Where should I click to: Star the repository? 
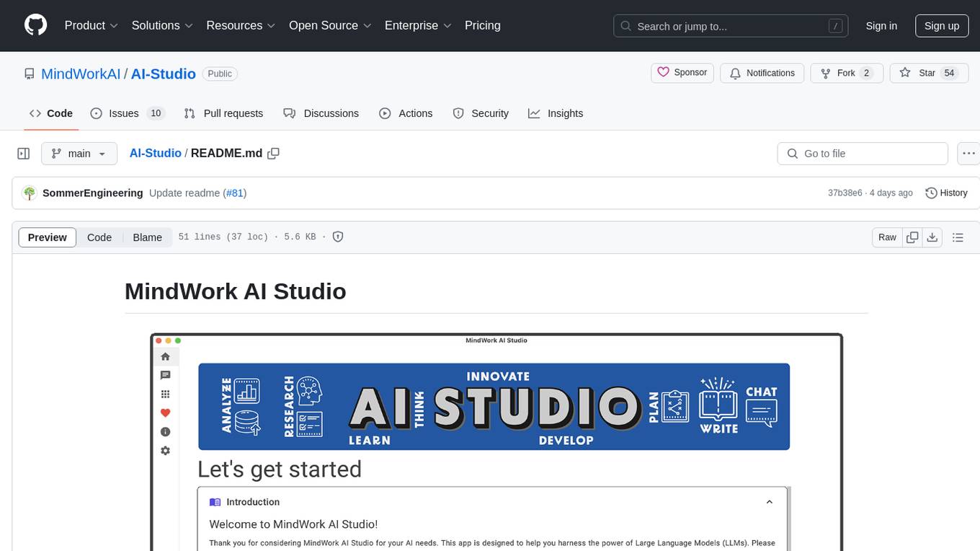929,73
